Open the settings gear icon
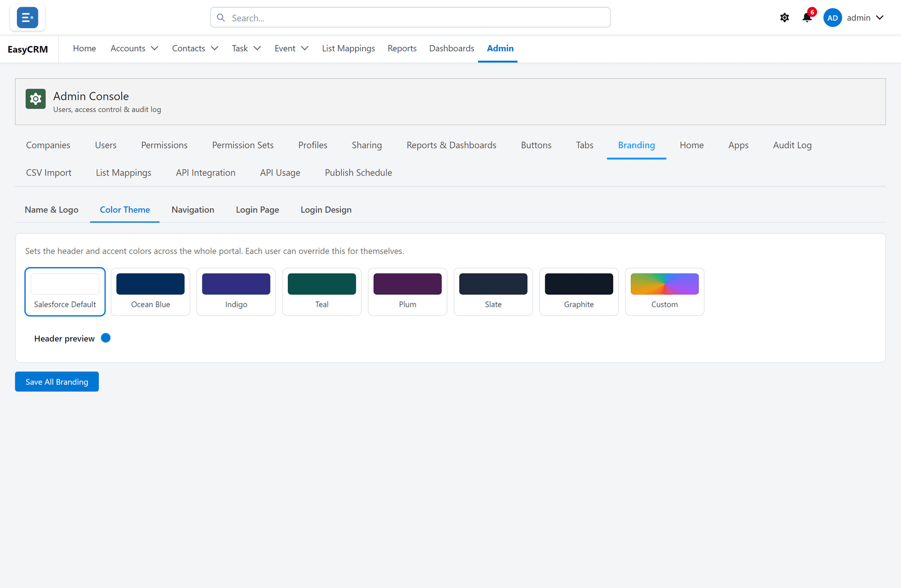This screenshot has width=901, height=588. coord(784,18)
